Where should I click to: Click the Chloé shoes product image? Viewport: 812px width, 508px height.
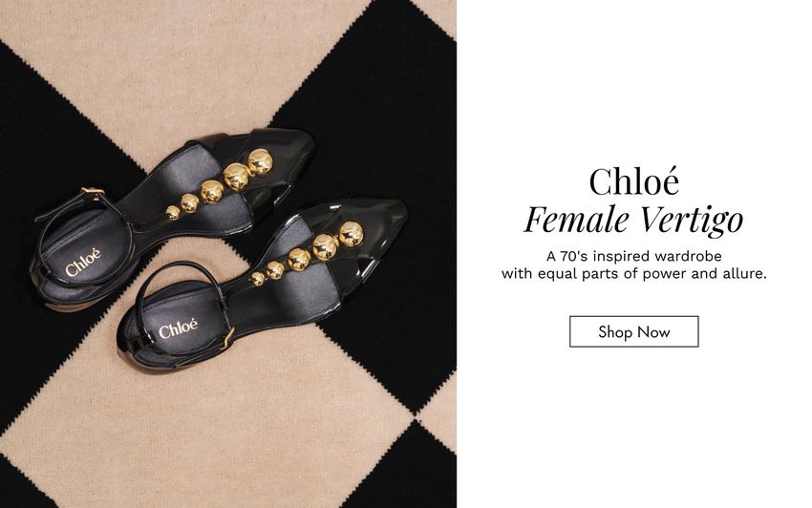(x=228, y=254)
